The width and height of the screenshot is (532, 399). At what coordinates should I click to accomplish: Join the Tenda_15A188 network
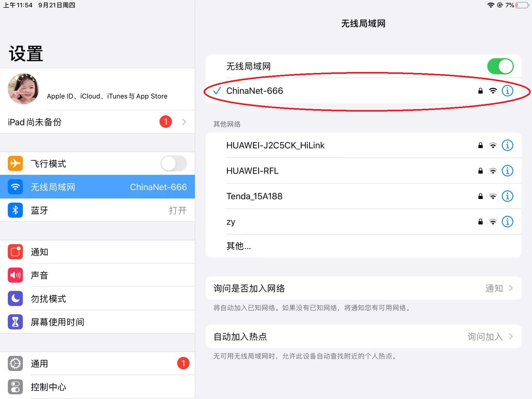[363, 196]
